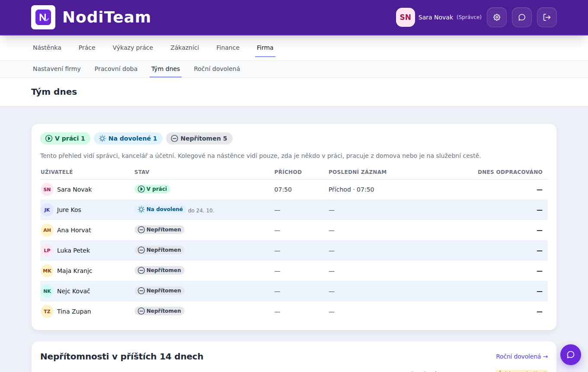Open settings with the gear icon
The height and width of the screenshot is (372, 588).
tap(497, 17)
